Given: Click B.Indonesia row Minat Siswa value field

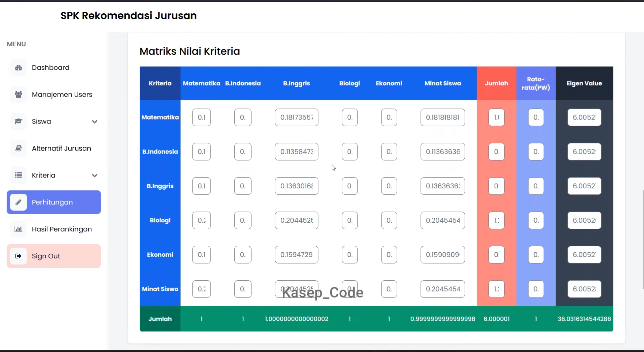Looking at the screenshot, I should click(443, 152).
